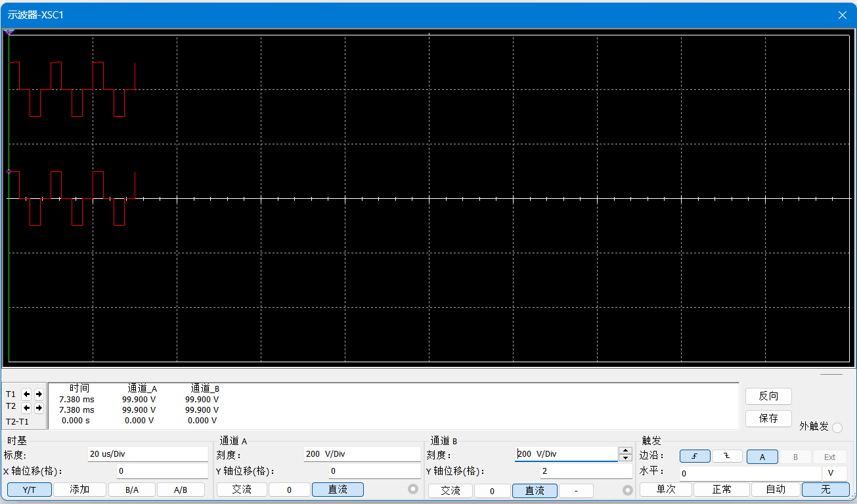Move cursor T2 left with its arrow
857x504 pixels.
point(26,408)
